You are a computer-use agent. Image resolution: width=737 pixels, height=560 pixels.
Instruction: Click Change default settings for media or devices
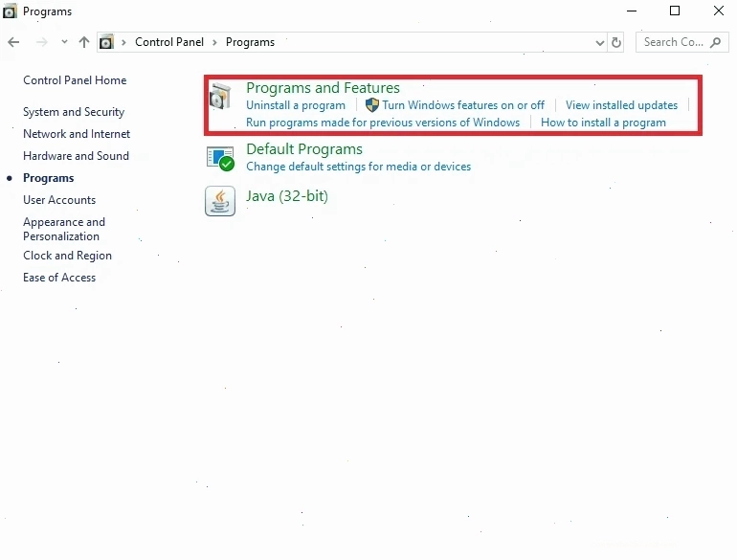click(358, 167)
